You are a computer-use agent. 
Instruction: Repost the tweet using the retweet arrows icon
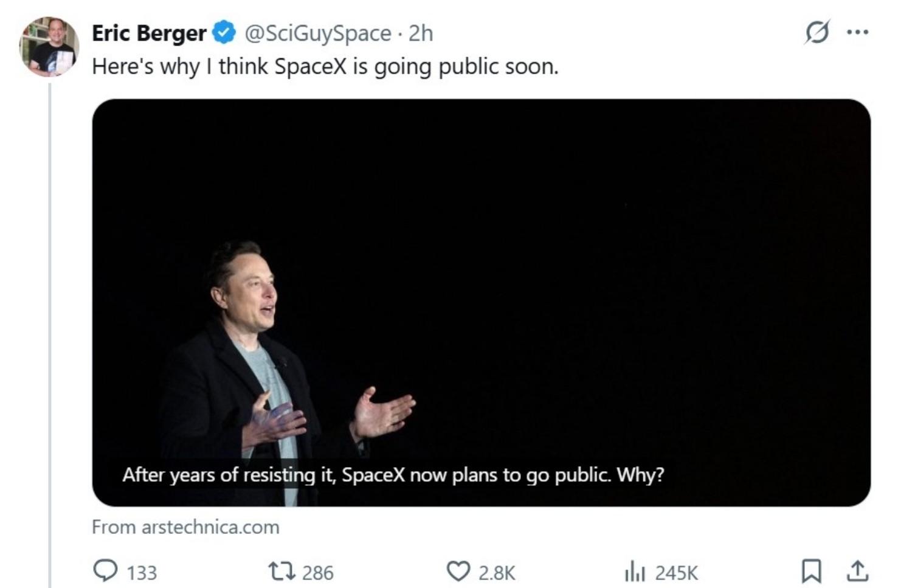click(x=281, y=571)
